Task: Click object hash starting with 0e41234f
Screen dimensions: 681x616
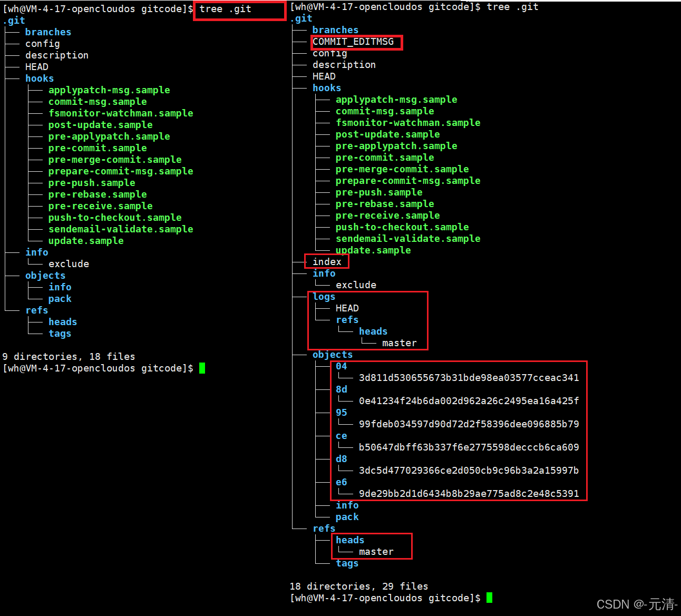Action: [x=469, y=401]
